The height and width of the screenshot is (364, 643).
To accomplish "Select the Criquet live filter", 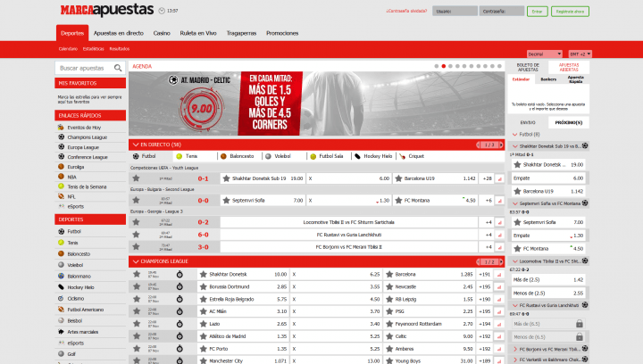I will (x=412, y=156).
